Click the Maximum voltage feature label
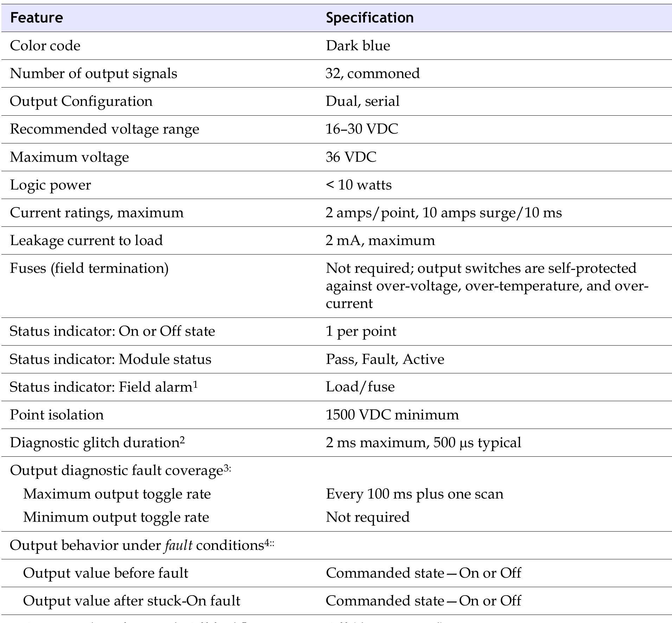Viewport: 672px width, 623px height. 69,157
